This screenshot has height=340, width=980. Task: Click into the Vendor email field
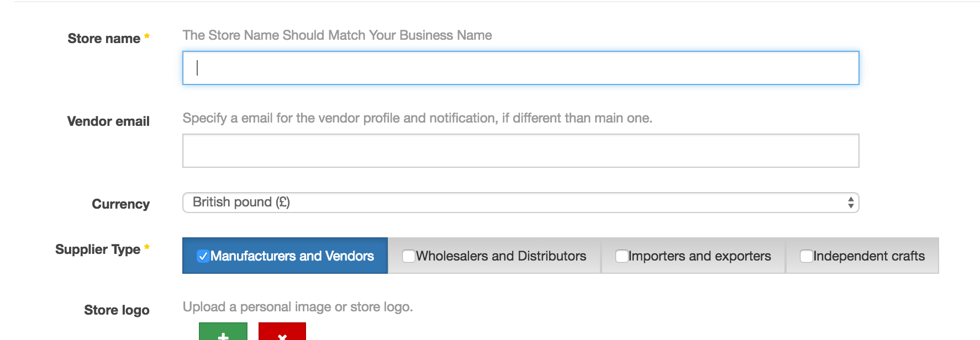click(520, 151)
